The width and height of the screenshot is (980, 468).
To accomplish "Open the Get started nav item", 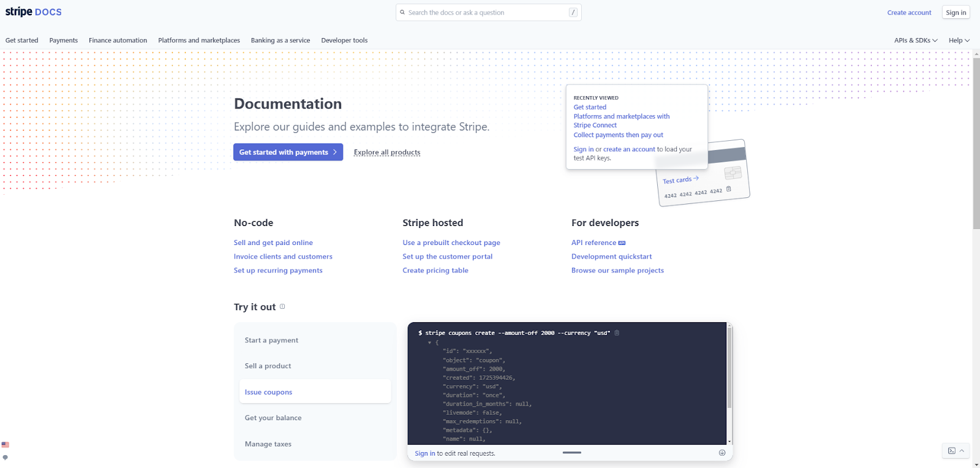I will (22, 40).
